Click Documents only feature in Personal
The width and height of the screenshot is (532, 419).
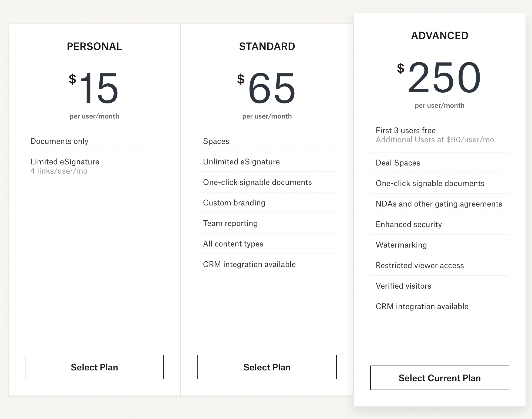point(94,141)
